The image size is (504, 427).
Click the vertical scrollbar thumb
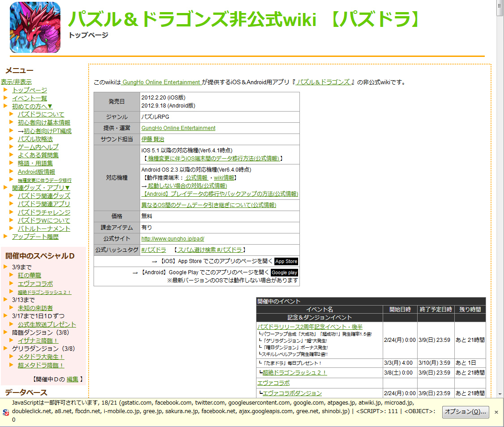point(500,8)
